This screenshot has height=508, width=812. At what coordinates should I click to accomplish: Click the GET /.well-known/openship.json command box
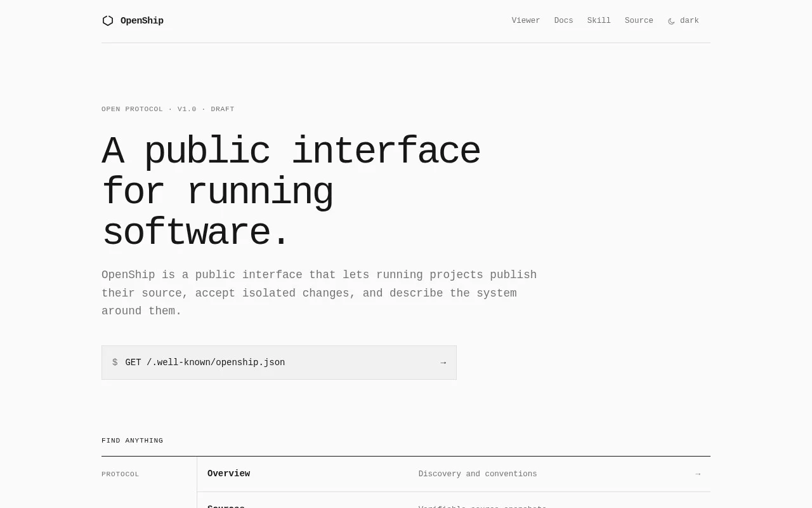(x=279, y=363)
